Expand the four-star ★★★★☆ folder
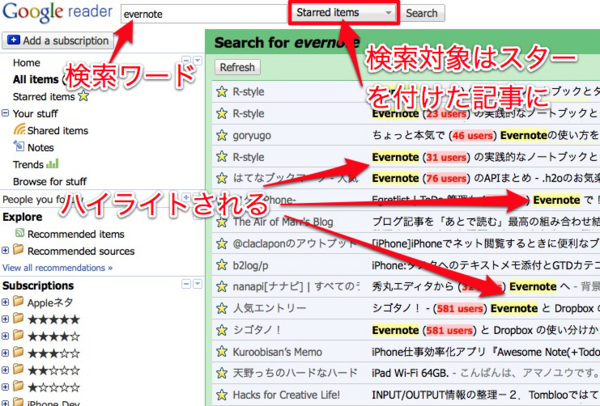The width and height of the screenshot is (600, 406). [x=5, y=336]
